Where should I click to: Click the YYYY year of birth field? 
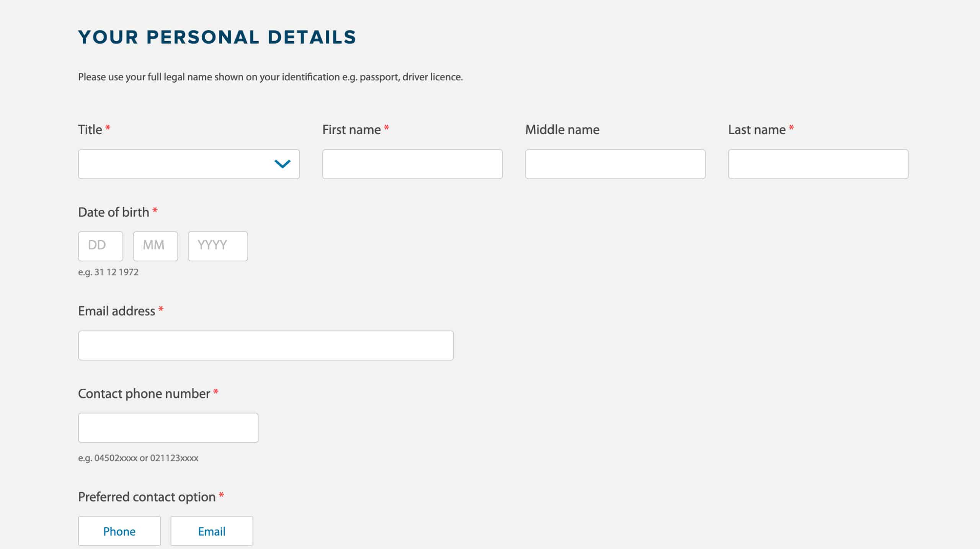click(x=218, y=246)
